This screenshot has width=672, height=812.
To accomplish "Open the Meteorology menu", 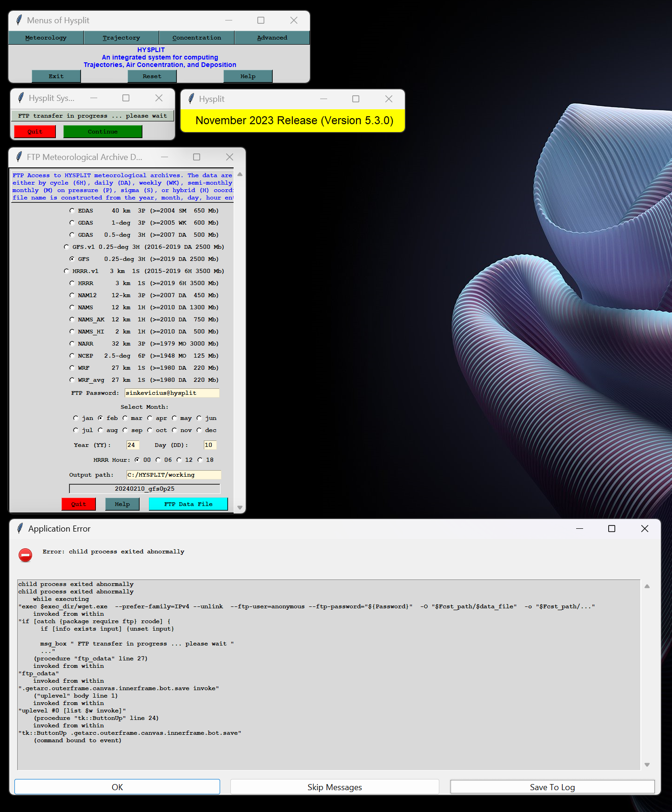I will 46,38.
